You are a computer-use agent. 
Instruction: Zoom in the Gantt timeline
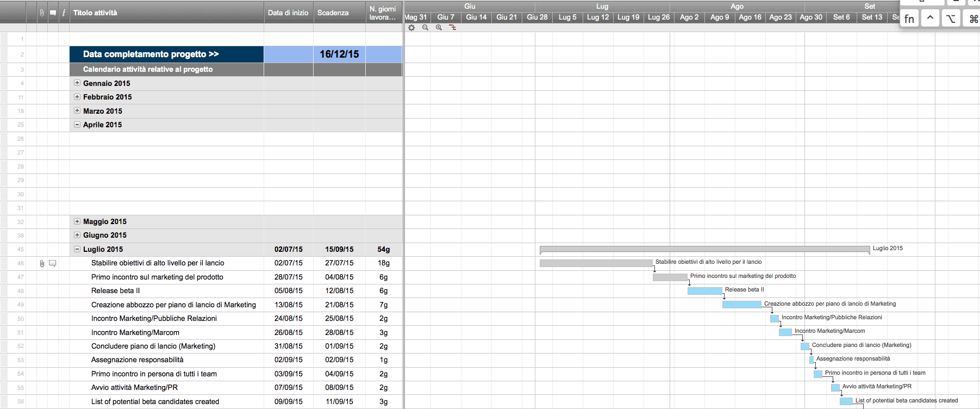[439, 28]
